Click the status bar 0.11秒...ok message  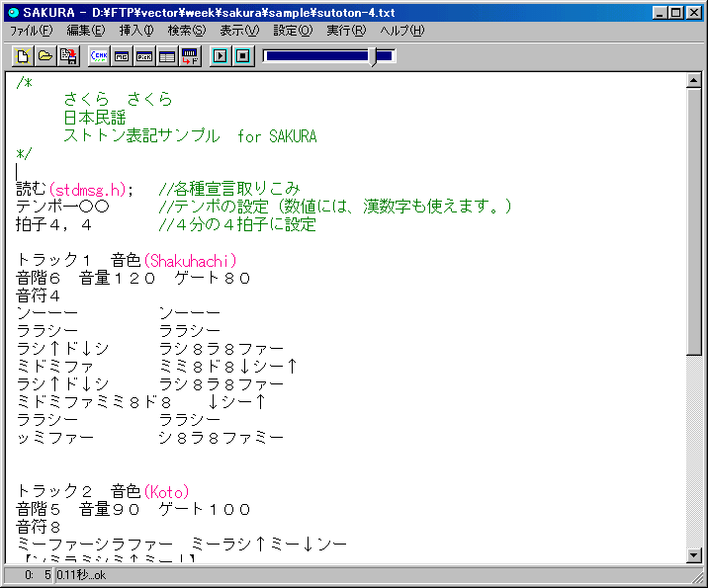[x=81, y=575]
